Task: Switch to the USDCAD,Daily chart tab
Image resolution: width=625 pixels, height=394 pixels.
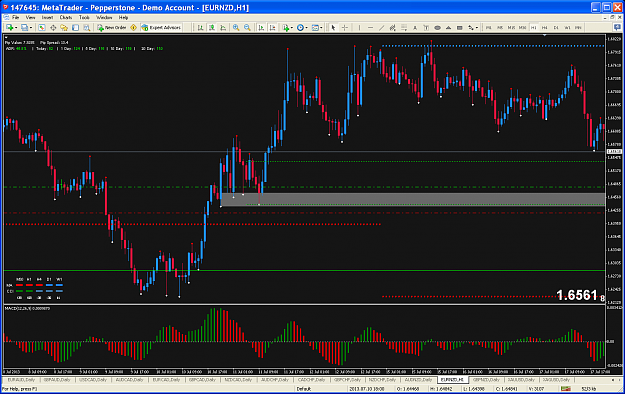Action: click(x=93, y=380)
